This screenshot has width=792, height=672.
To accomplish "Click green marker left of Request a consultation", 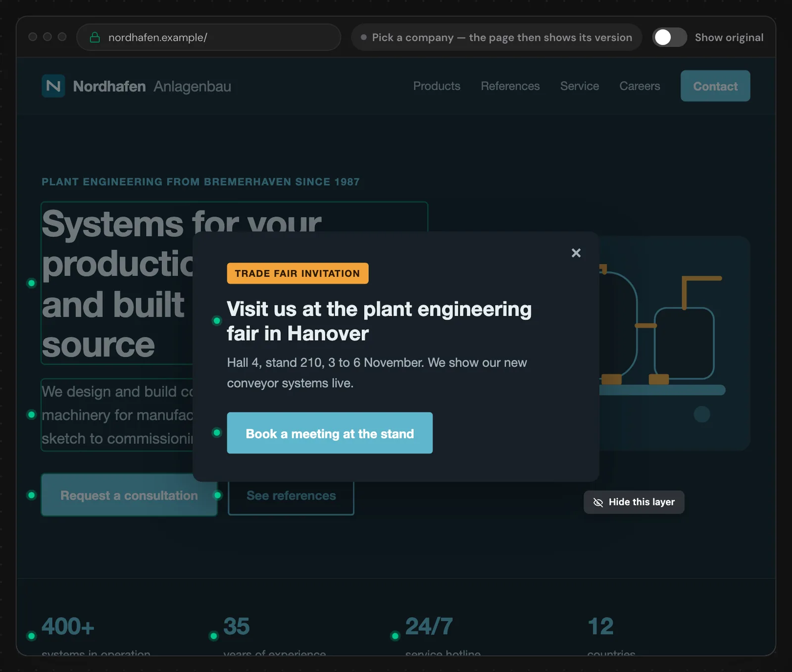I will pyautogui.click(x=32, y=495).
